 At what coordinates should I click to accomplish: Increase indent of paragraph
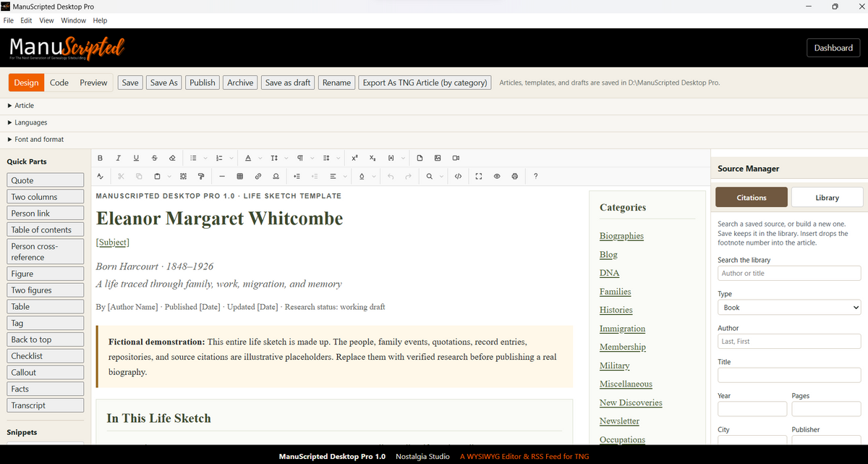297,176
